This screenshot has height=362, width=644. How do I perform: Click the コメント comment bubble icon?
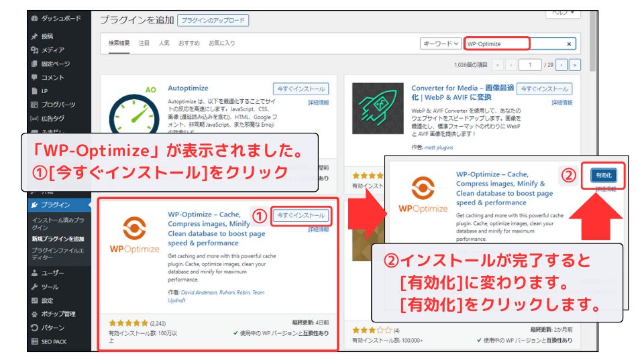34,77
